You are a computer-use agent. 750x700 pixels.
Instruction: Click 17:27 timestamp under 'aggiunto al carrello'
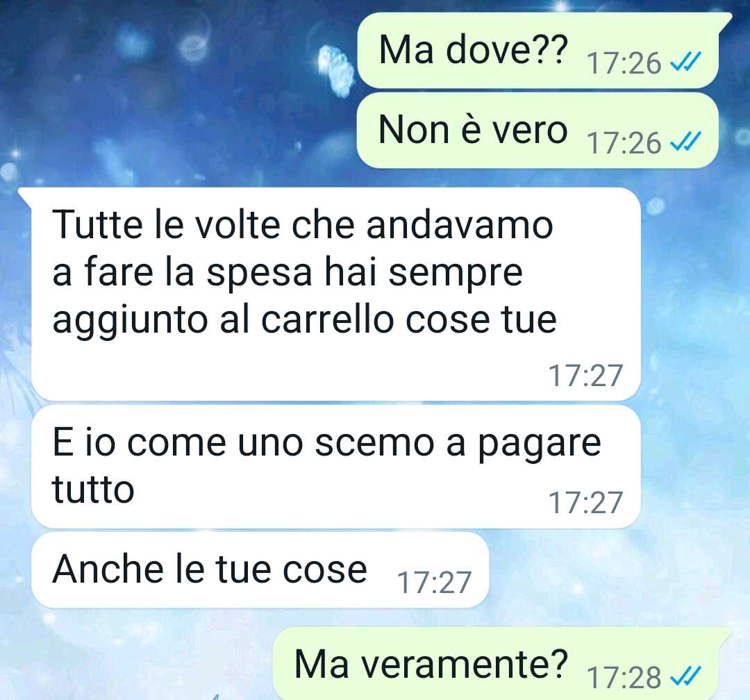(x=585, y=376)
